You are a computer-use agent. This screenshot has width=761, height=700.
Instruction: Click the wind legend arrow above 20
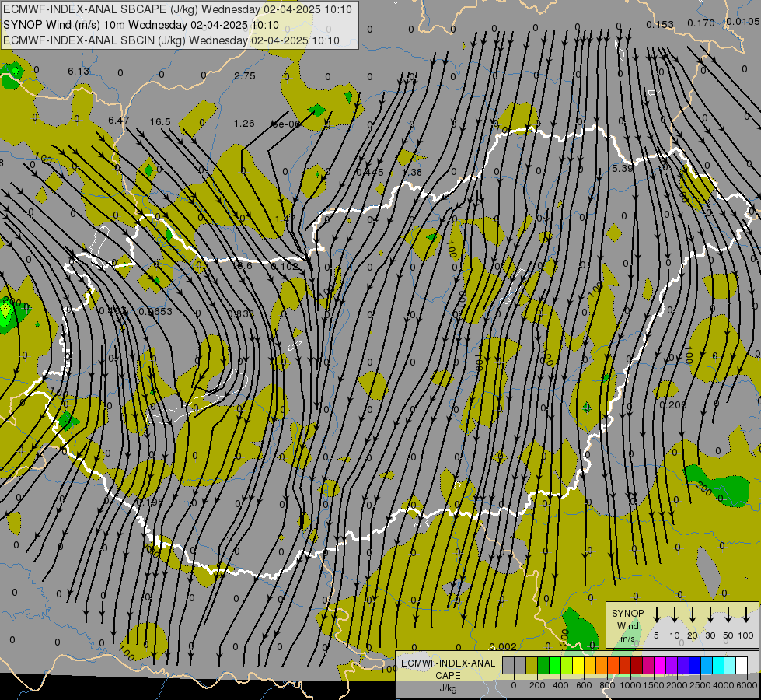pos(693,615)
